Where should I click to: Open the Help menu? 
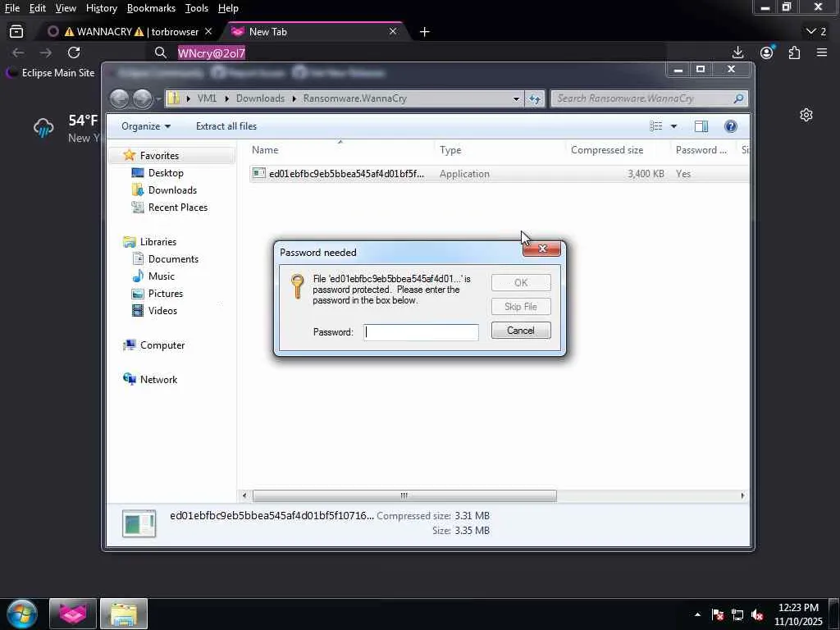point(228,8)
